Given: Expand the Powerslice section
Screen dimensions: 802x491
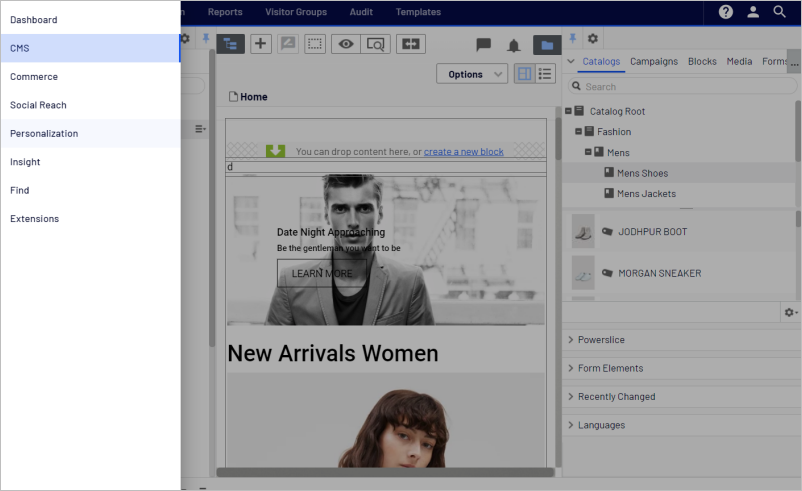Looking at the screenshot, I should point(600,340).
